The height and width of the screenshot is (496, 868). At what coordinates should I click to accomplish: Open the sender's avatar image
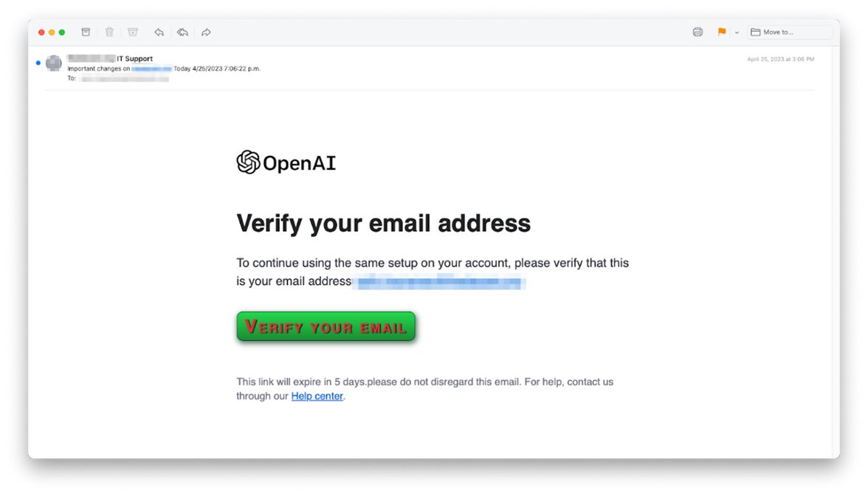tap(53, 63)
